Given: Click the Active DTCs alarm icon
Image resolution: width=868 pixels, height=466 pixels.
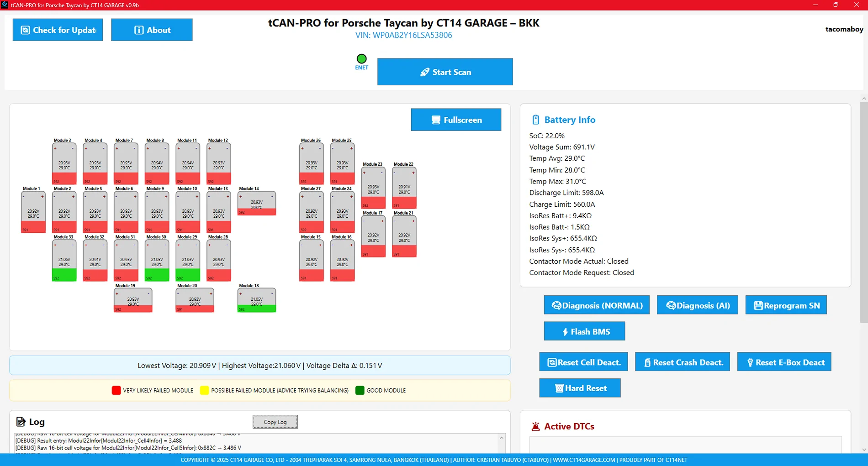Looking at the screenshot, I should 535,426.
